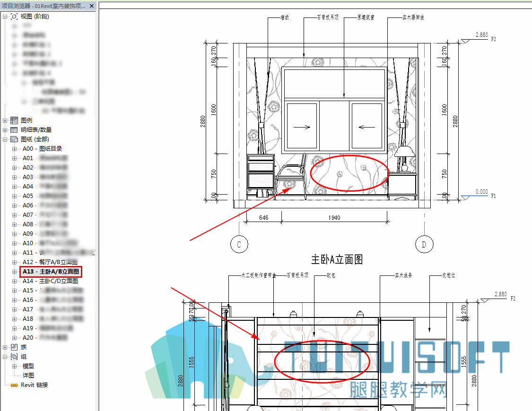Collapse the 组 groups node
This screenshot has width=532, height=411.
pos(5,357)
